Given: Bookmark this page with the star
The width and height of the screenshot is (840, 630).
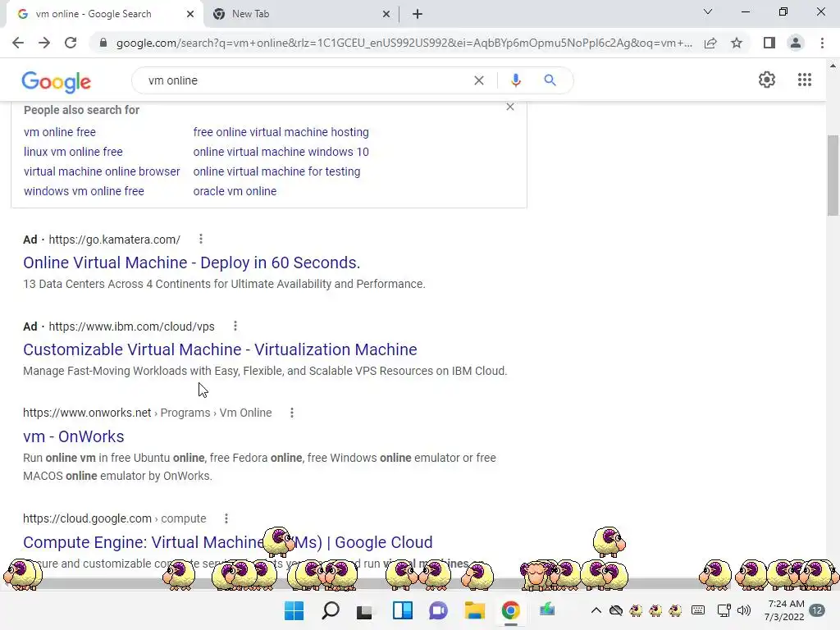Looking at the screenshot, I should click(x=737, y=43).
